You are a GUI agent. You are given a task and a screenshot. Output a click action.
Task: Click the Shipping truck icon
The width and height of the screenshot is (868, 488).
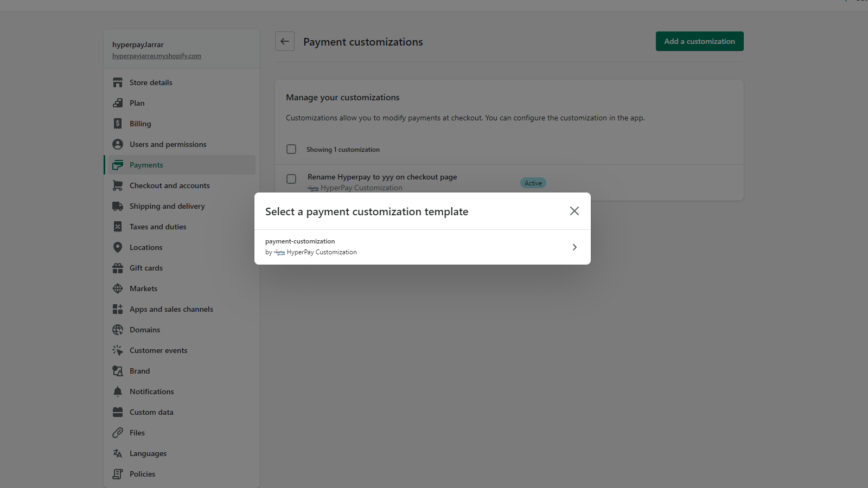tap(118, 206)
